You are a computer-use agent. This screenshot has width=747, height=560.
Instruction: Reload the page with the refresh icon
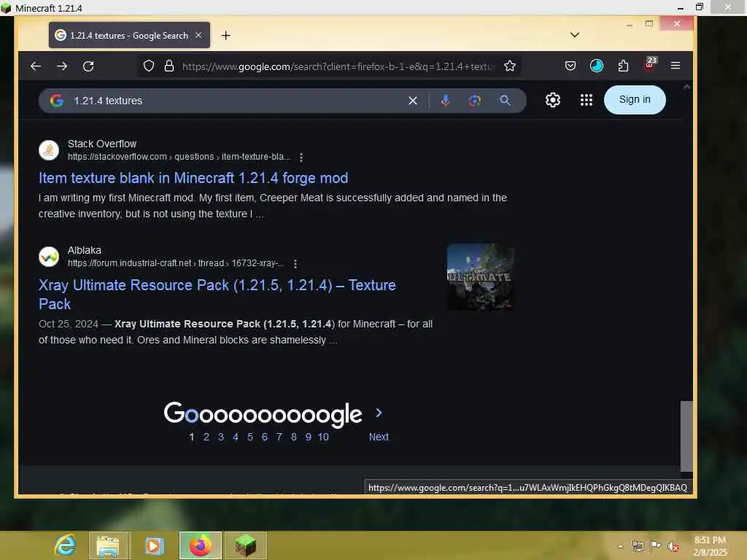click(88, 66)
